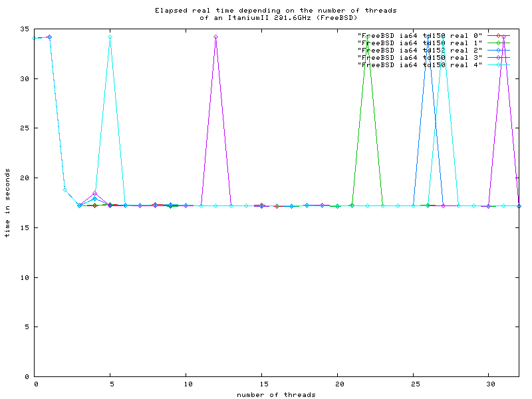Click the x-axis tick label 15
This screenshot has width=532, height=399.
262,384
